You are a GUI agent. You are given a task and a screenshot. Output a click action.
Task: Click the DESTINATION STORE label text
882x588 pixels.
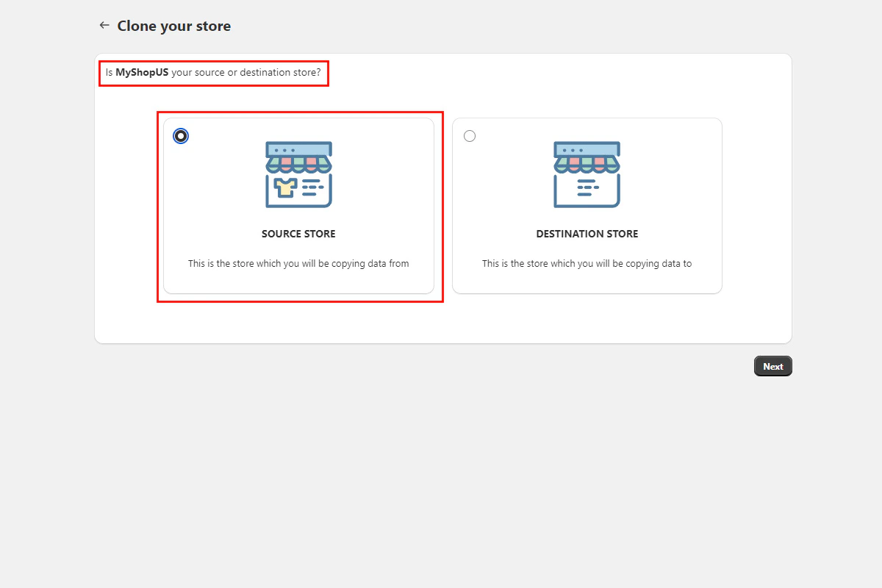587,233
